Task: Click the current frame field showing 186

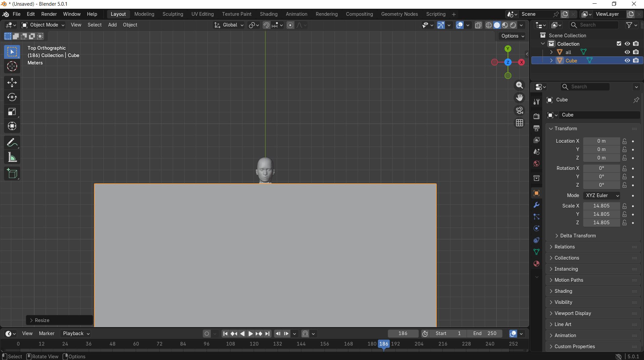Action: (x=402, y=333)
